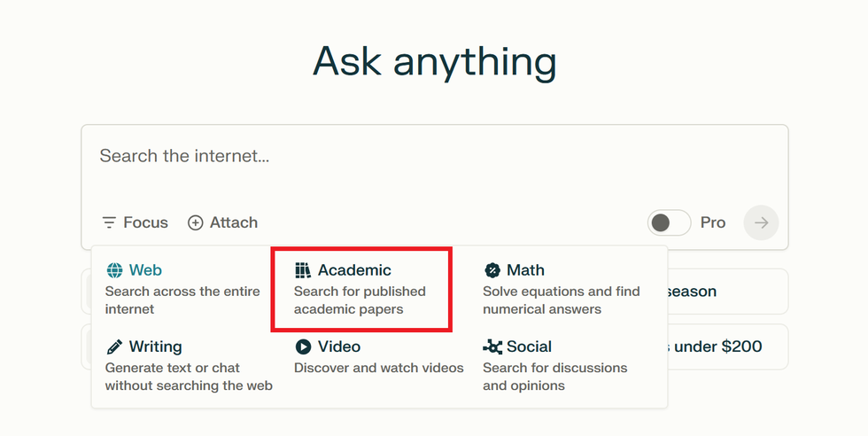The width and height of the screenshot is (868, 436).
Task: Enable the Pro toggle switch
Action: click(669, 222)
